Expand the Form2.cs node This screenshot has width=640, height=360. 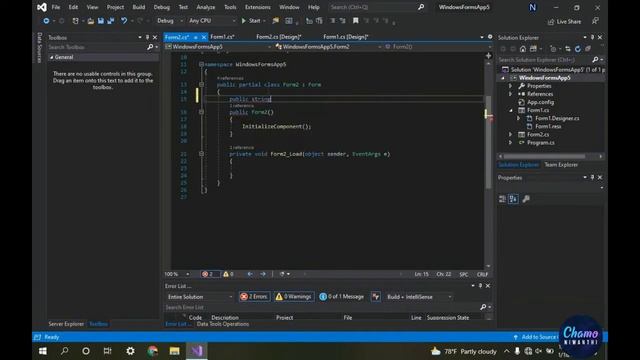511,134
